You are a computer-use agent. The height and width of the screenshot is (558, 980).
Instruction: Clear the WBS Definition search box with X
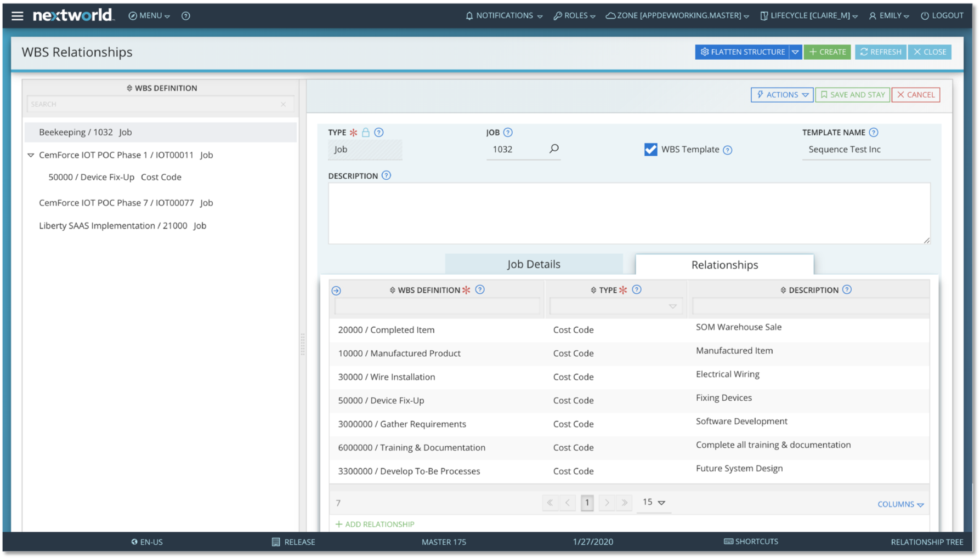(x=284, y=104)
